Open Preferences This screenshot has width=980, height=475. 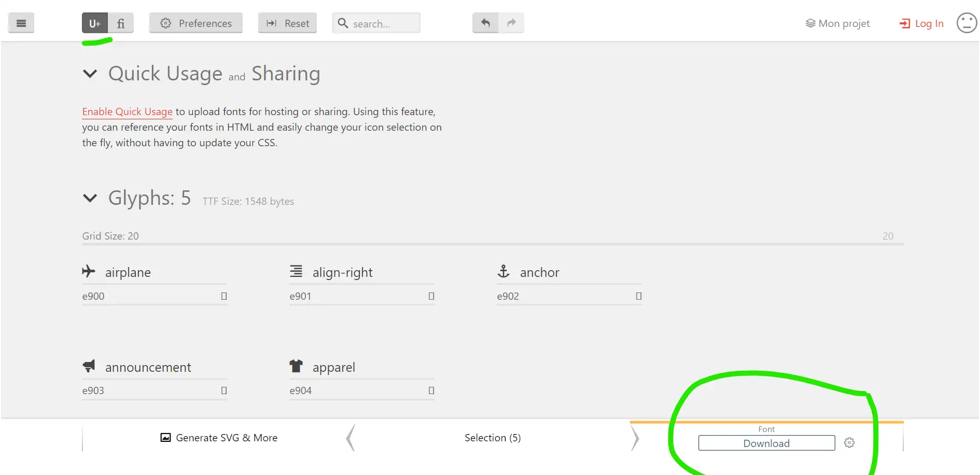tap(196, 23)
